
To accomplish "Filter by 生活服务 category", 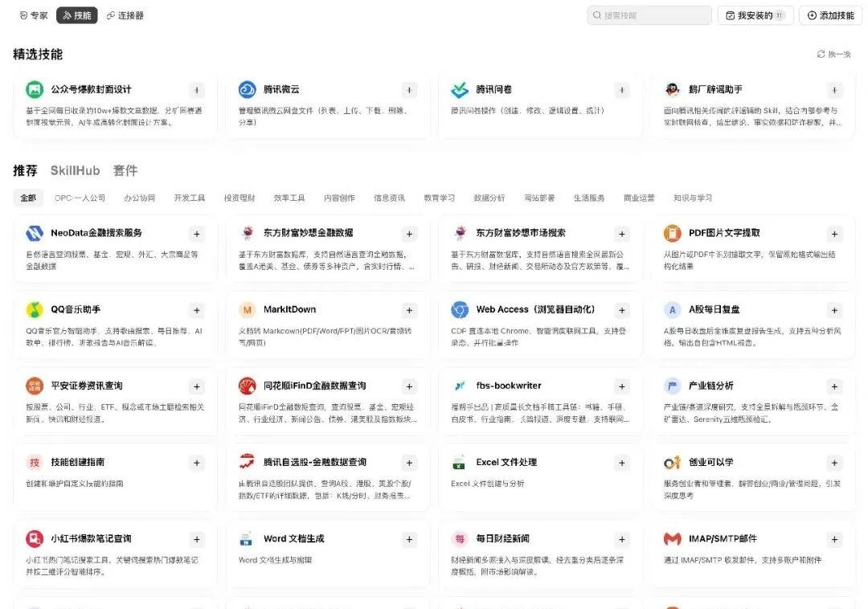I will point(589,198).
